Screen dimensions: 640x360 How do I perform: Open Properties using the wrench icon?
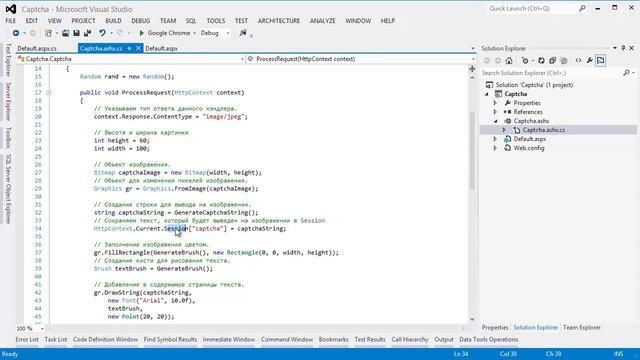point(589,61)
